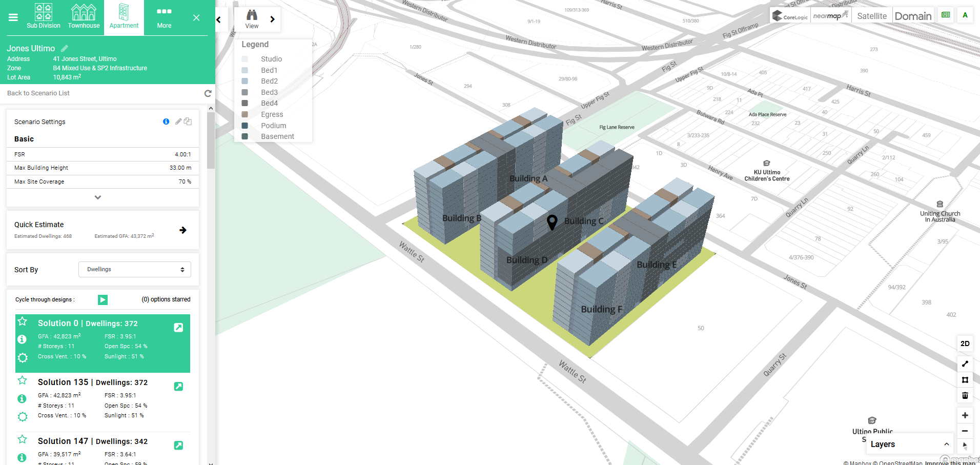This screenshot has width=980, height=465.
Task: Open Solution 147 in detail view
Action: click(x=178, y=446)
